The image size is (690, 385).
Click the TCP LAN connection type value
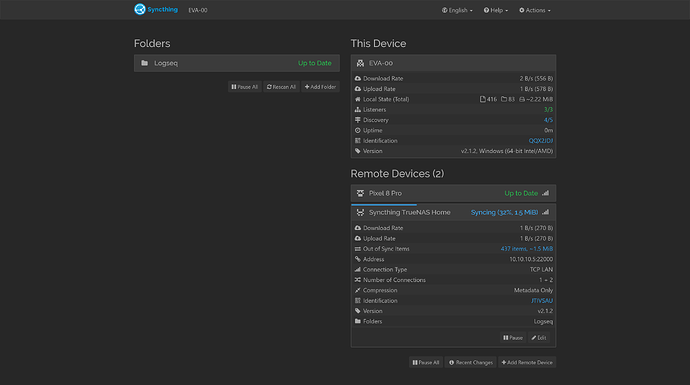click(x=541, y=269)
